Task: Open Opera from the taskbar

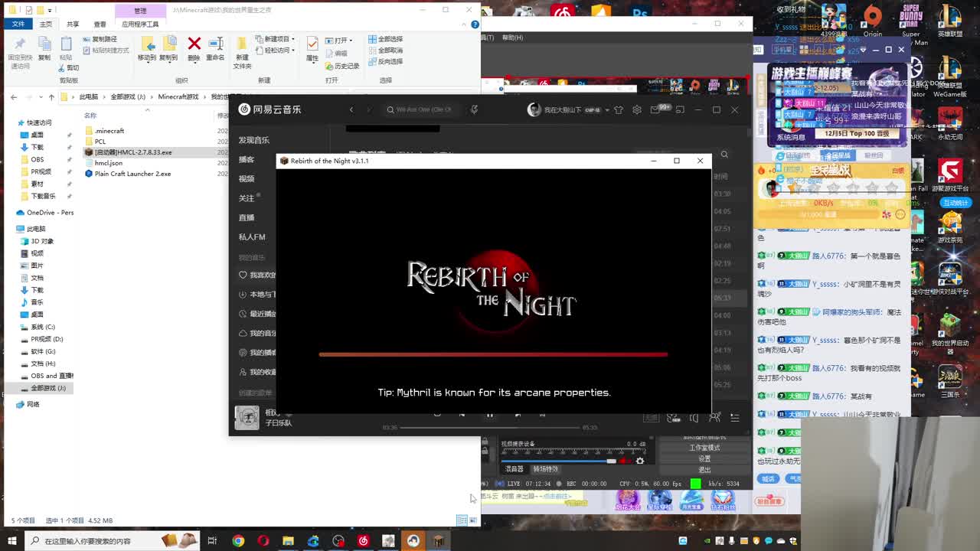Action: (x=263, y=541)
